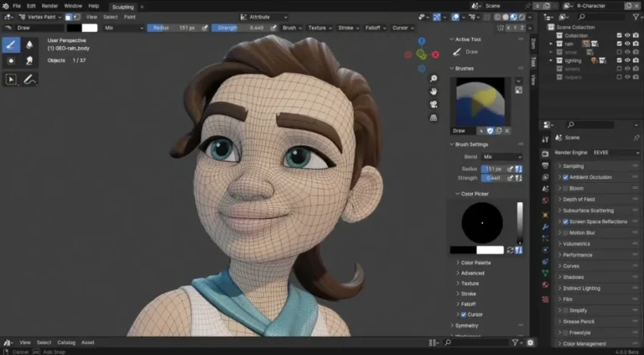
Task: Open the Blend Mix dropdown in Brush Settings
Action: coord(502,157)
